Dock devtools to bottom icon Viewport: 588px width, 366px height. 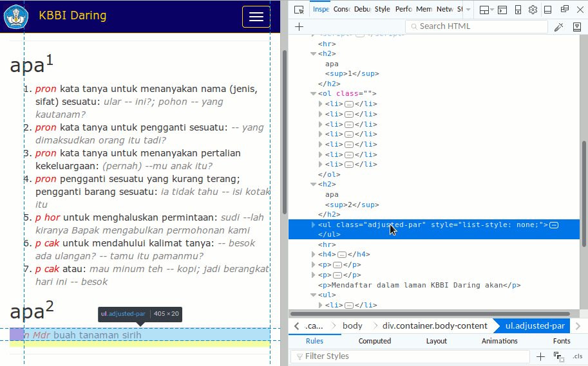tap(547, 10)
